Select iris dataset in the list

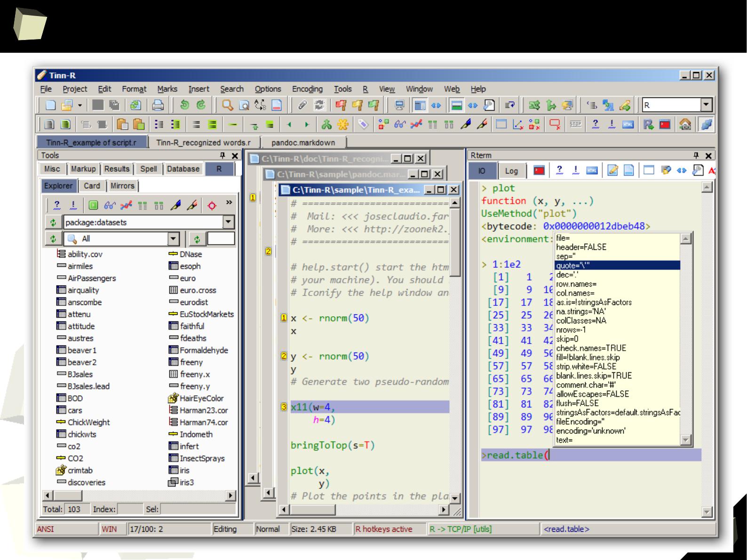pyautogui.click(x=184, y=470)
